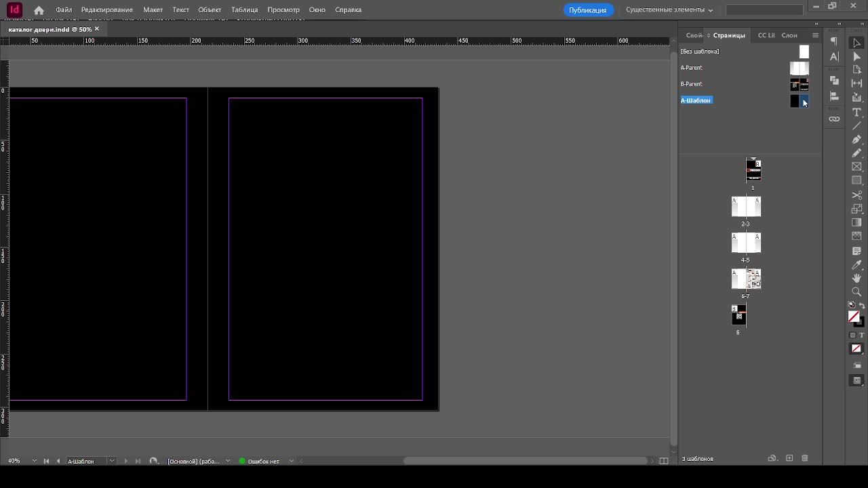This screenshot has height=488, width=868.
Task: Click the Публикация button
Action: pyautogui.click(x=587, y=10)
